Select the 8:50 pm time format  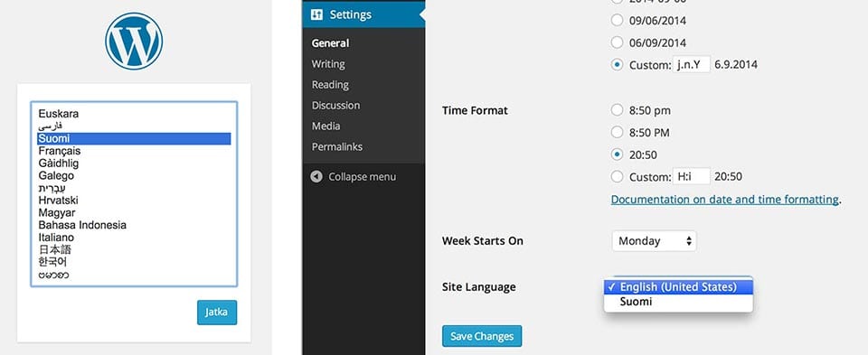[x=617, y=110]
